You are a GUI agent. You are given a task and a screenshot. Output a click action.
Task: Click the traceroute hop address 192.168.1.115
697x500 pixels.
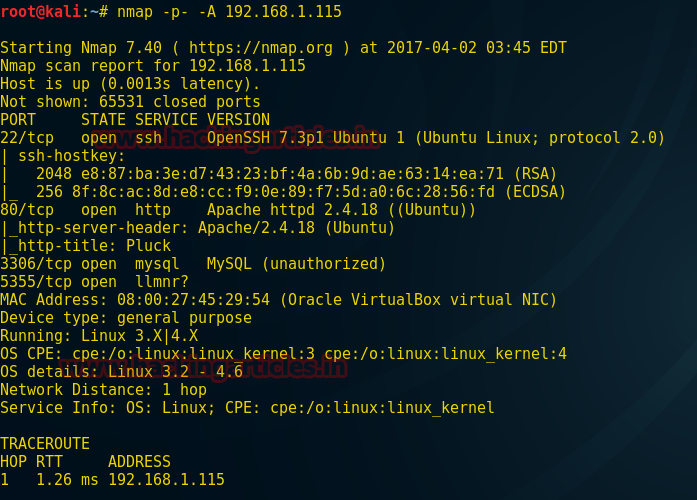click(166, 480)
